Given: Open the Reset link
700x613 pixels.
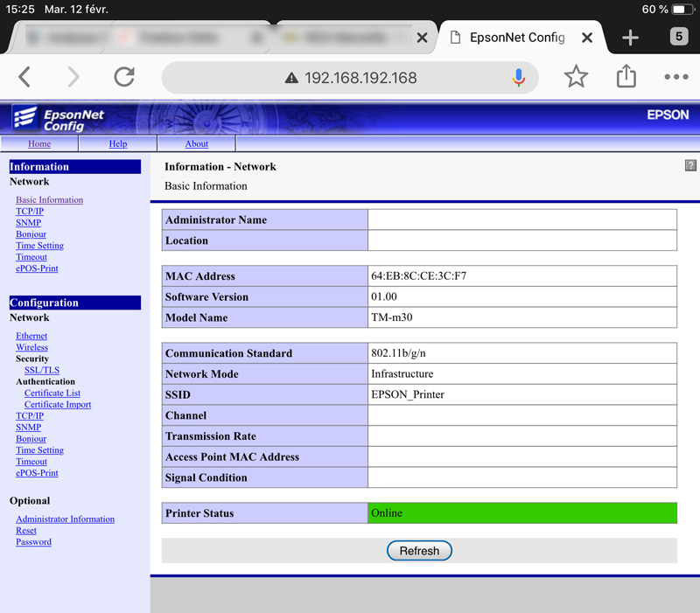Looking at the screenshot, I should click(26, 531).
